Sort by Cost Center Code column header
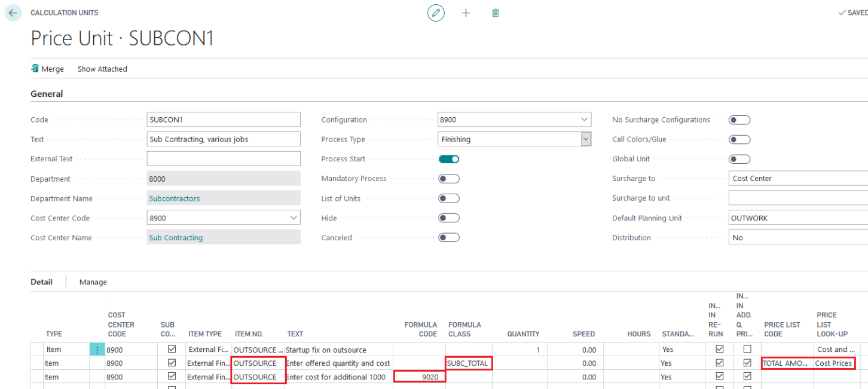The height and width of the screenshot is (389, 868). pyautogui.click(x=121, y=324)
